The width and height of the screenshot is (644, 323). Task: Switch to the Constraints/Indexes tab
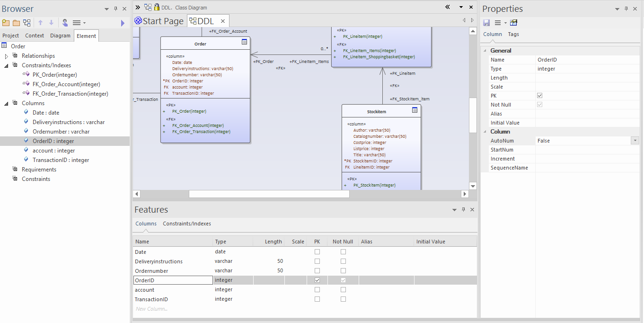[x=187, y=224]
